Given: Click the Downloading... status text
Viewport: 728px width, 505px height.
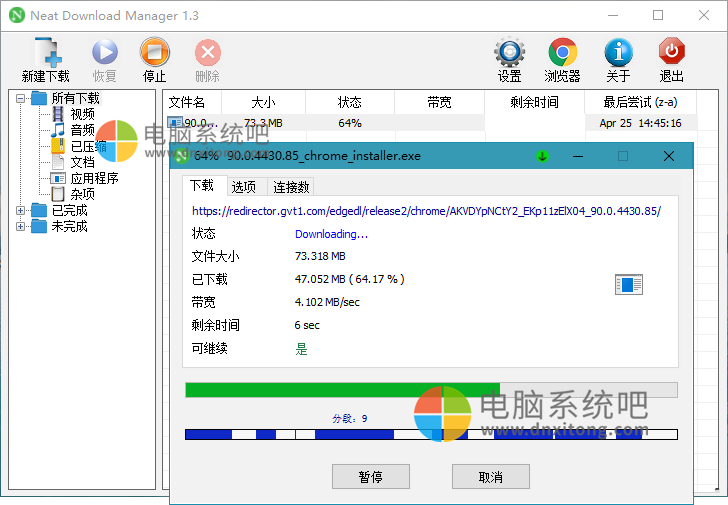Looking at the screenshot, I should tap(332, 234).
